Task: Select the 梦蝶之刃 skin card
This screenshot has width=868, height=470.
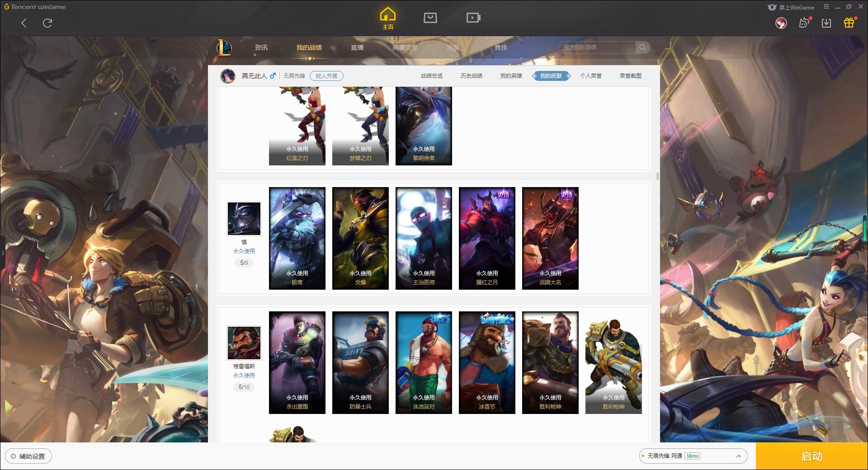Action: pyautogui.click(x=360, y=126)
